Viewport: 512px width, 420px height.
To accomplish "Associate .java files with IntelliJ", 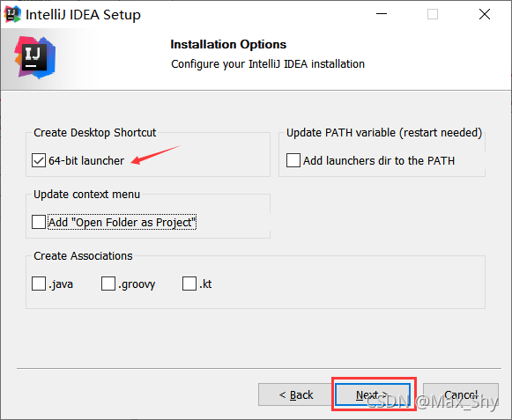I will pos(39,284).
